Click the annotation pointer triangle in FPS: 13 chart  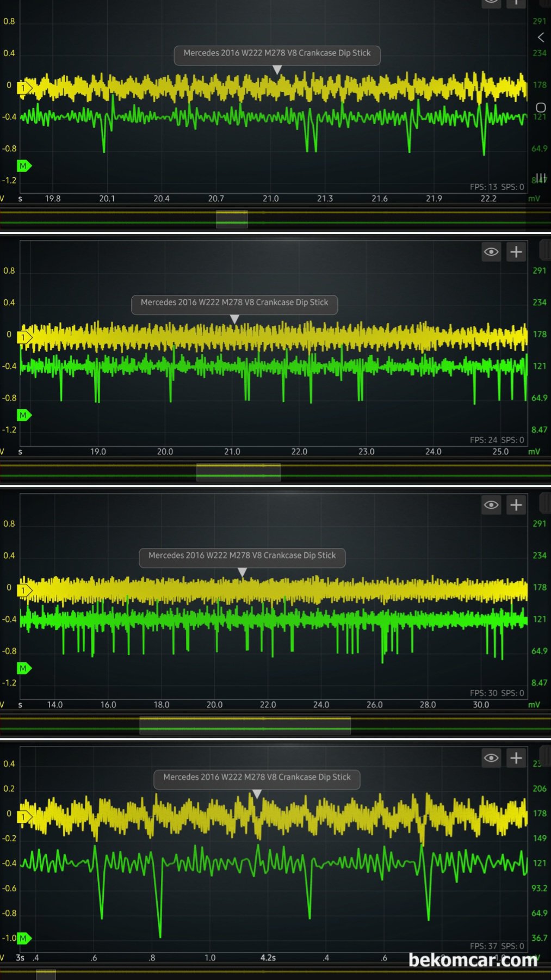pyautogui.click(x=277, y=70)
